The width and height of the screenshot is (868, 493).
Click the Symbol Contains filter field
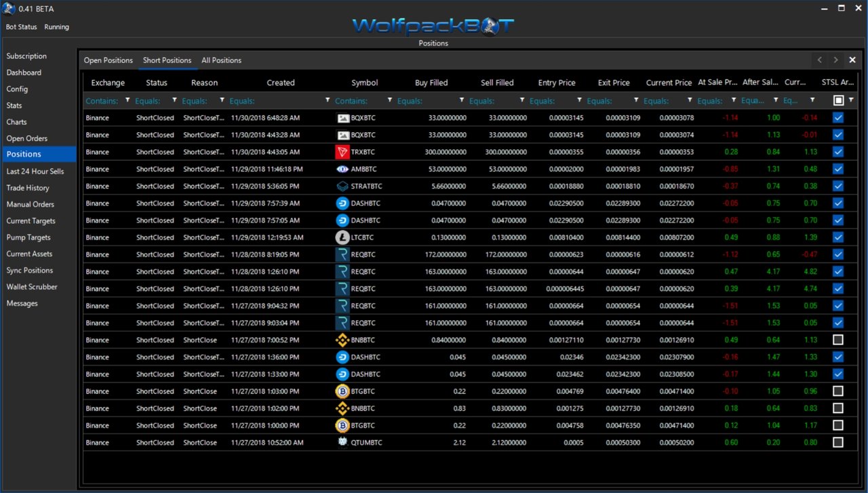(x=359, y=100)
